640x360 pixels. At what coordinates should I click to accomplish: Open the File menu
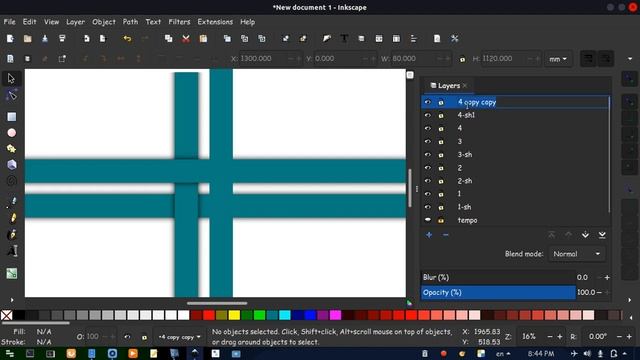9,22
